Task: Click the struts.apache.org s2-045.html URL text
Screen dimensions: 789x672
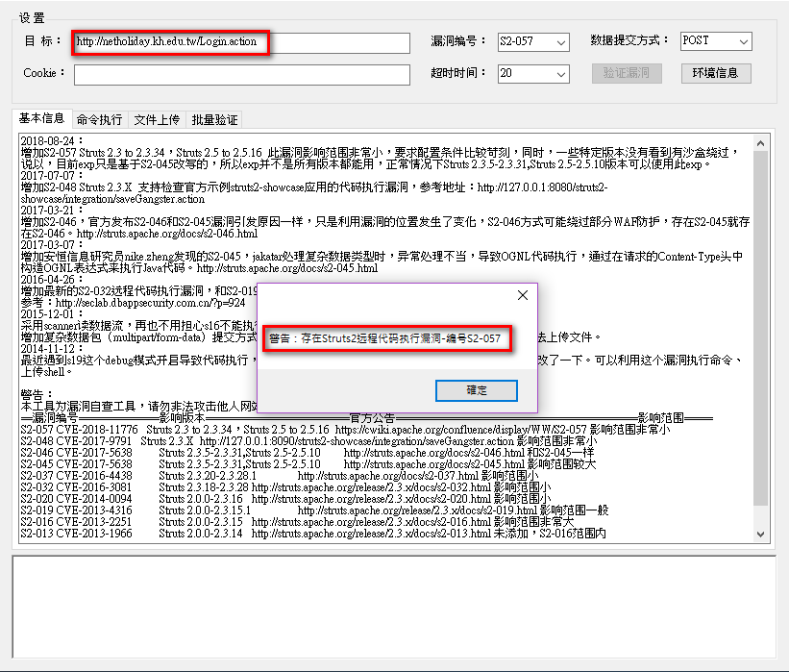Action: click(x=287, y=268)
